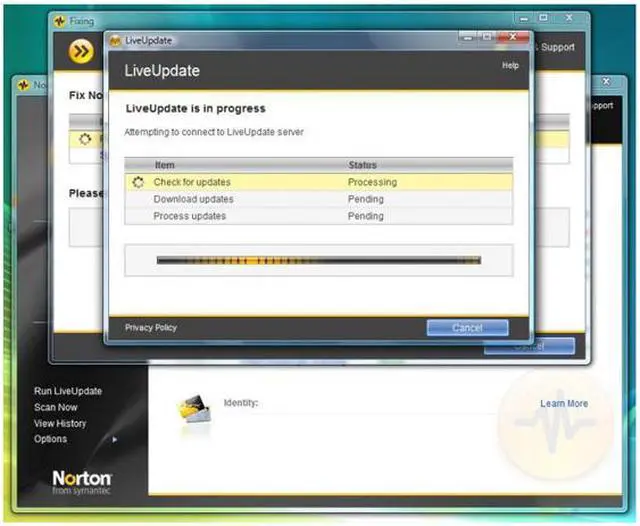The width and height of the screenshot is (640, 526).
Task: Open Options in Norton sidebar
Action: pos(51,439)
